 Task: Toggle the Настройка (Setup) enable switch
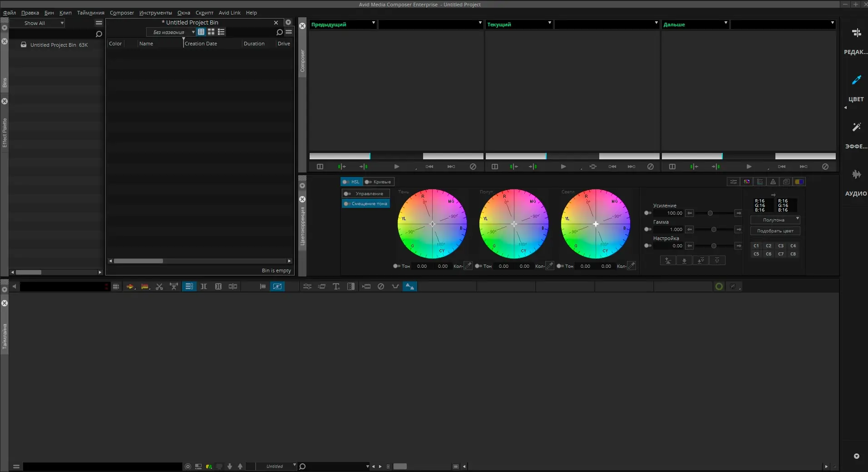coord(648,246)
